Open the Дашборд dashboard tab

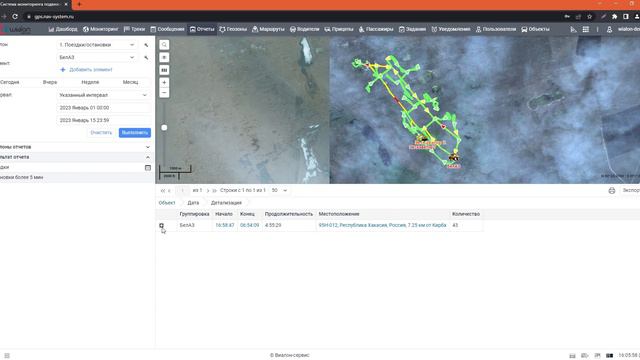63,29
